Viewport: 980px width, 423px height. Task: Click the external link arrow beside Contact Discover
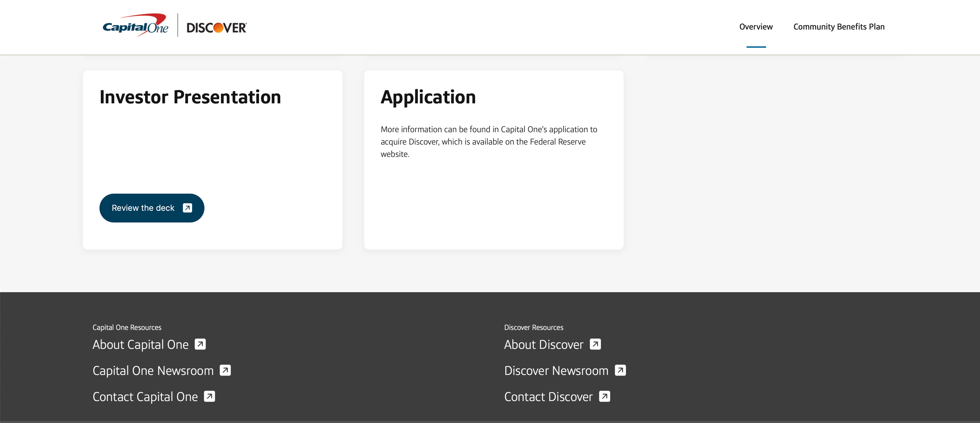(604, 396)
